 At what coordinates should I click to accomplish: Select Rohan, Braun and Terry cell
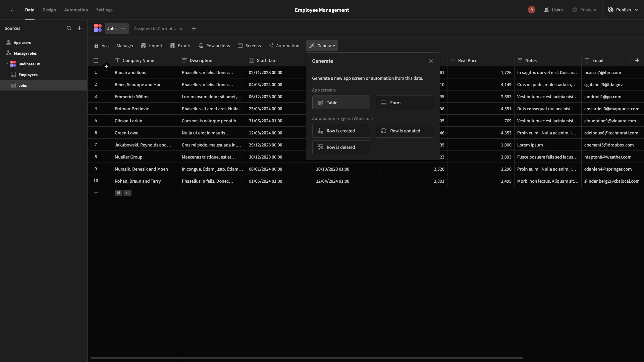tap(145, 181)
